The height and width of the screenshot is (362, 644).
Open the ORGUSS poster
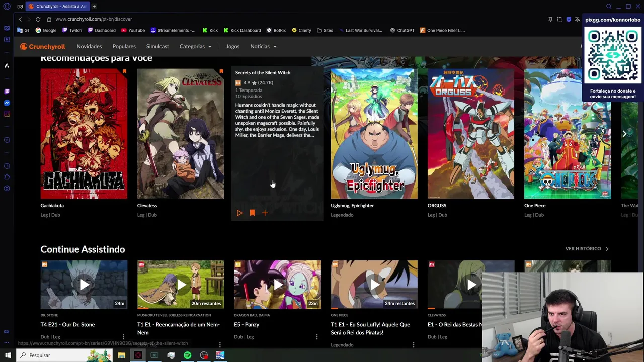click(x=471, y=134)
